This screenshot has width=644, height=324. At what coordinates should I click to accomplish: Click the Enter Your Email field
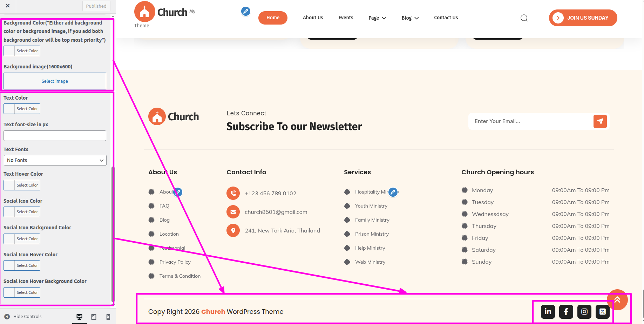click(530, 121)
